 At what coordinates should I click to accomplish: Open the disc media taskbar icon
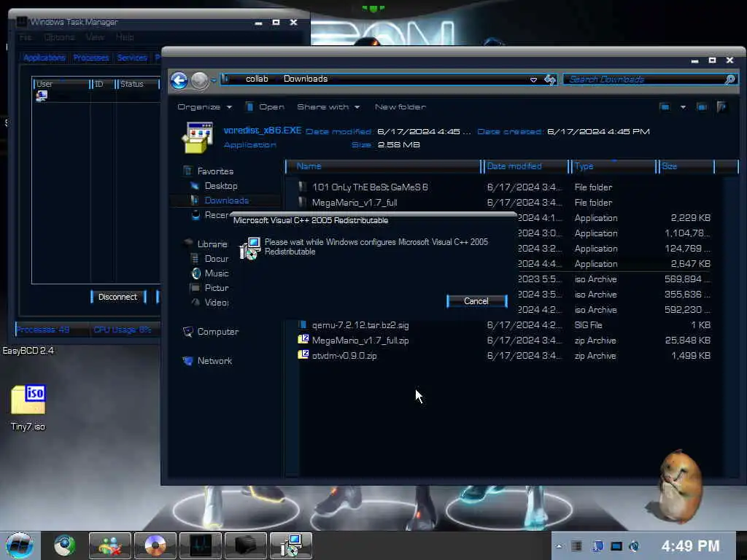(155, 545)
